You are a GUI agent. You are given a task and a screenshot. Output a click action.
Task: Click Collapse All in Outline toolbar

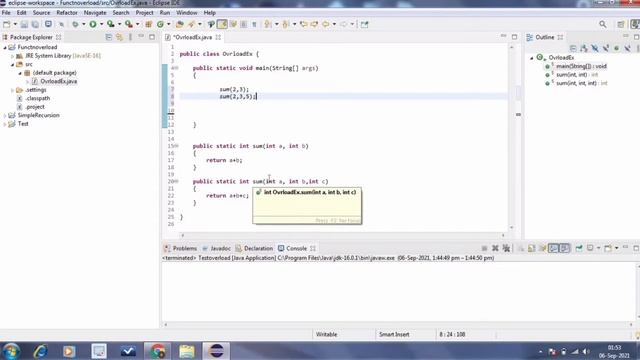[x=573, y=48]
